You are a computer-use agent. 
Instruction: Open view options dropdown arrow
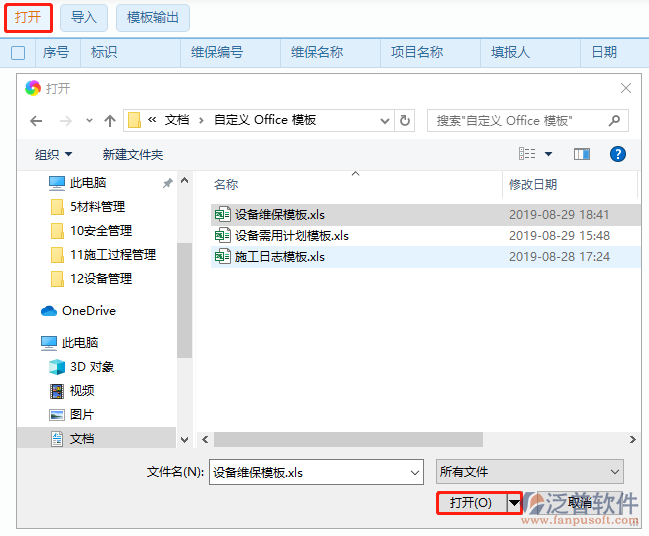[x=548, y=154]
